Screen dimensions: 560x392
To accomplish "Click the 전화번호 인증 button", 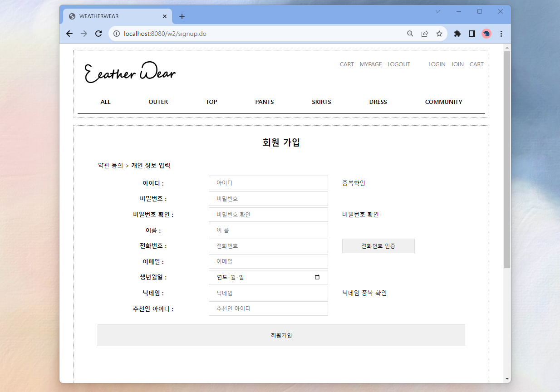I will point(378,246).
